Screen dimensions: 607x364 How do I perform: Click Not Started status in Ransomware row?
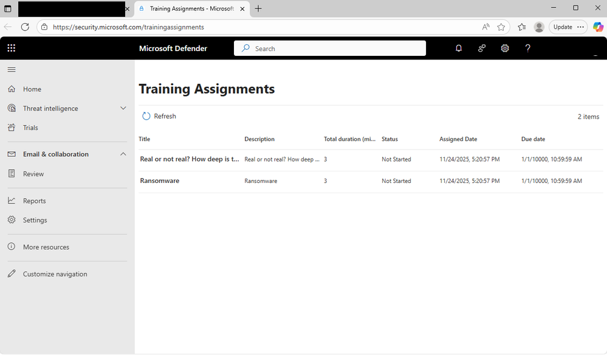click(396, 181)
